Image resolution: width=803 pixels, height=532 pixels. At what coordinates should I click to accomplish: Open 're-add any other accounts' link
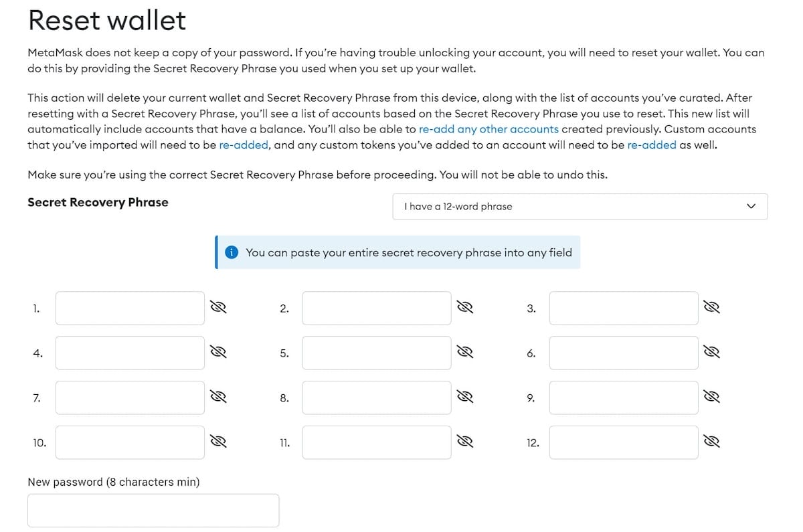click(488, 129)
